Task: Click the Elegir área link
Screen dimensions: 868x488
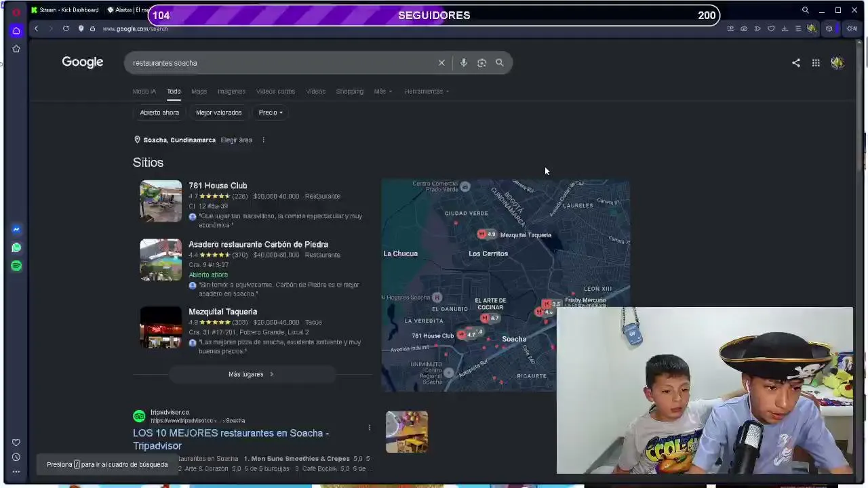Action: tap(236, 140)
